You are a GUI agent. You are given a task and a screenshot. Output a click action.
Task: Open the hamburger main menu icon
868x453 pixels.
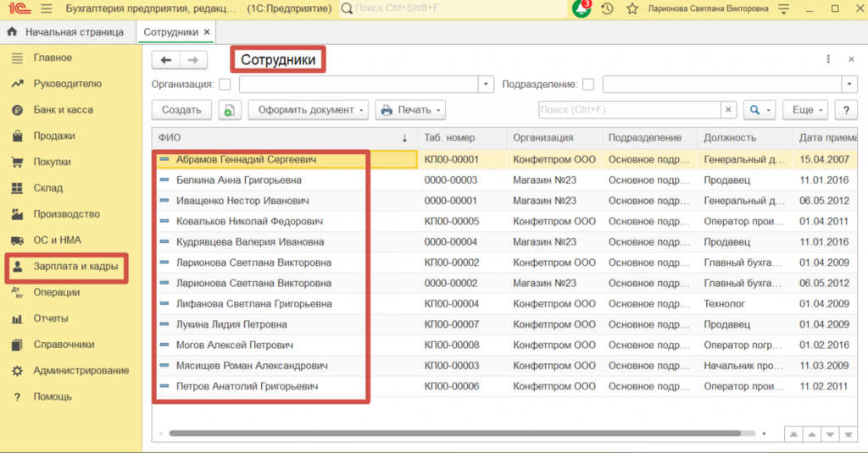[47, 8]
